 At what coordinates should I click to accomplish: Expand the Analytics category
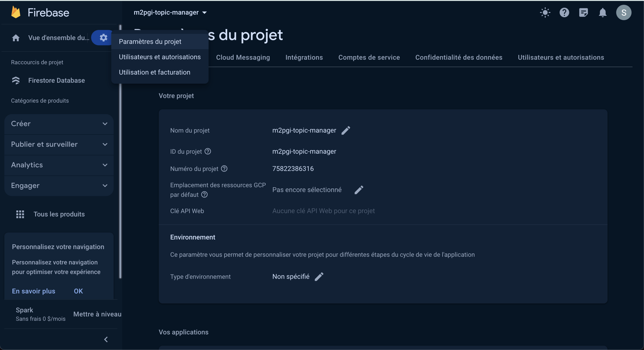coord(59,165)
